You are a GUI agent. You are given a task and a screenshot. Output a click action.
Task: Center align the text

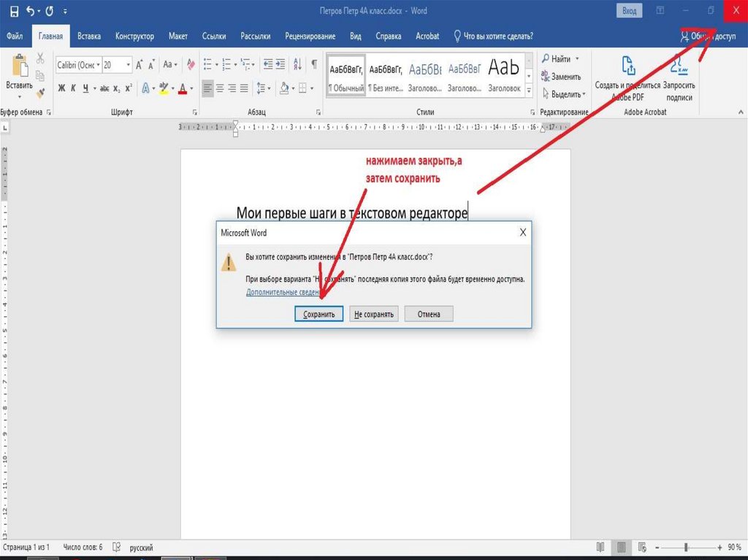pos(220,88)
